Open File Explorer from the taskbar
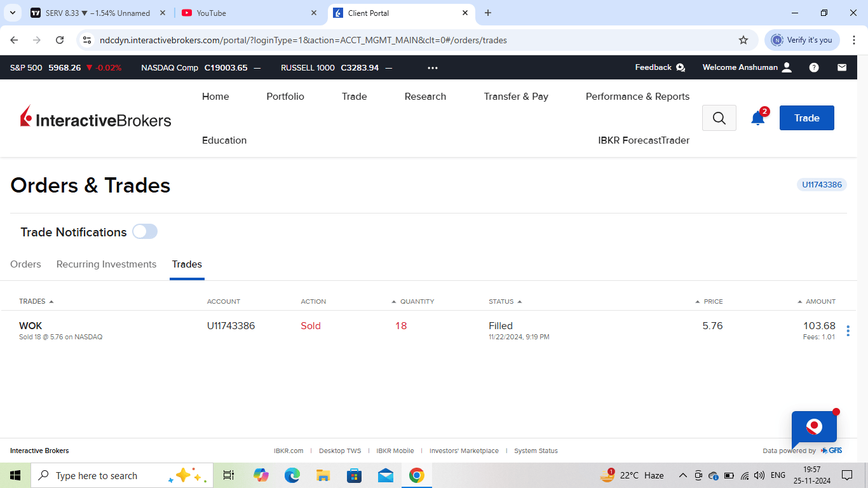 coord(323,475)
